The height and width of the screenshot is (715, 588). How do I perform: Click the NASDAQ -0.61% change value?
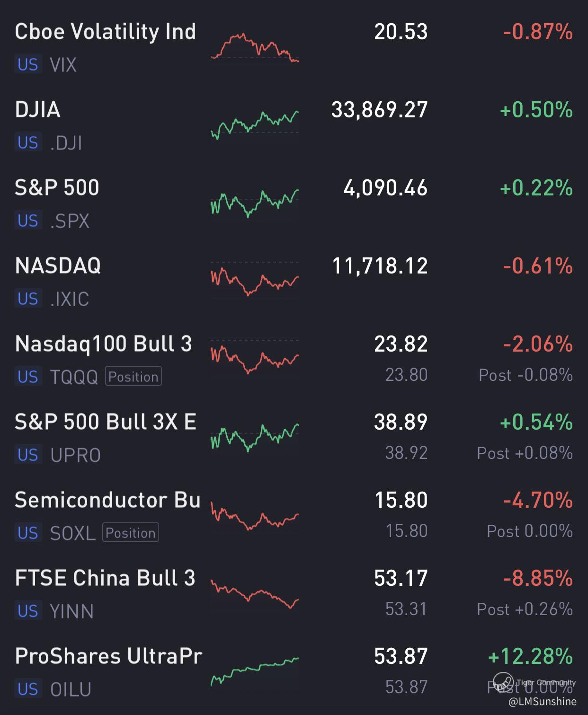(x=538, y=266)
